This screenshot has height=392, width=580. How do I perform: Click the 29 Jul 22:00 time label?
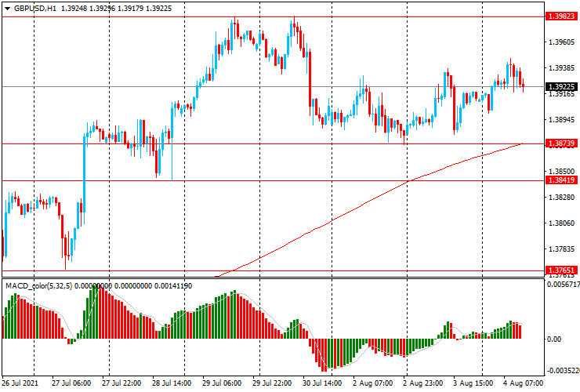click(x=272, y=383)
